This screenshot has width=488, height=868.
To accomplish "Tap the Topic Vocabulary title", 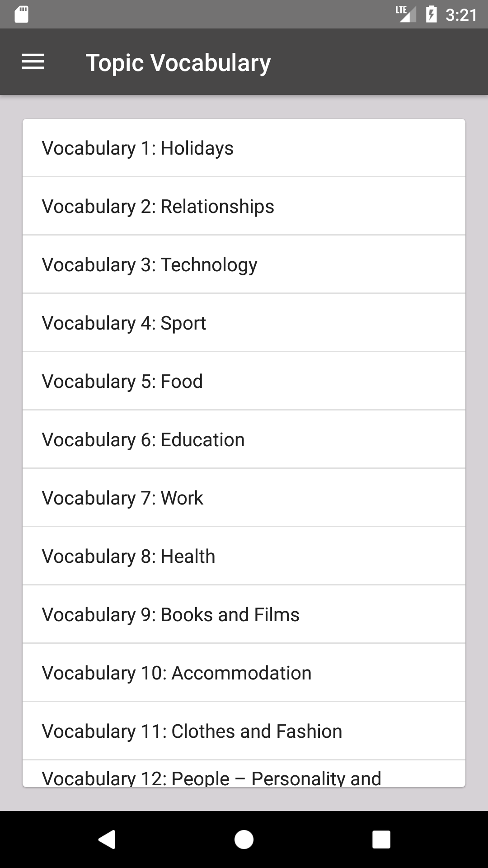I will point(178,62).
